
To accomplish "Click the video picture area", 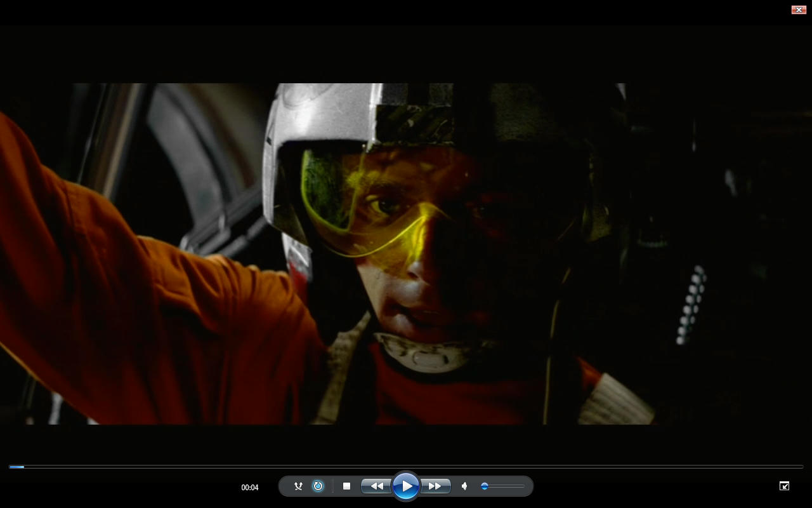I will [406, 253].
